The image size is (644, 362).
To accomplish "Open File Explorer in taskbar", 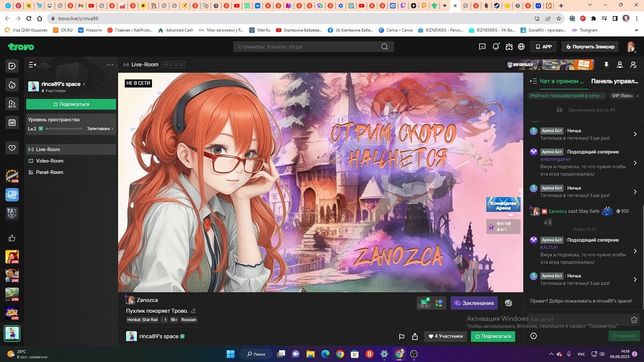I will click(310, 354).
